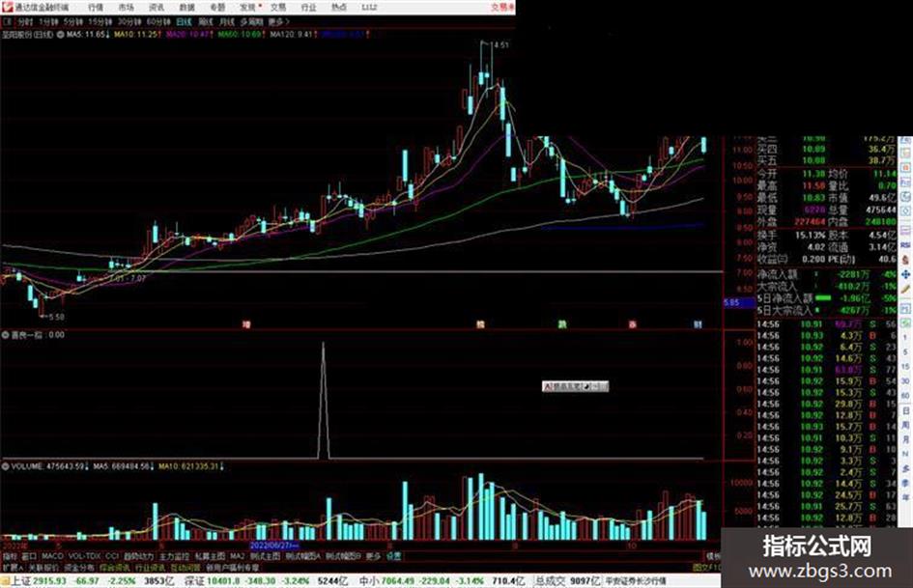Open the 行业资讯 link

tap(150, 567)
